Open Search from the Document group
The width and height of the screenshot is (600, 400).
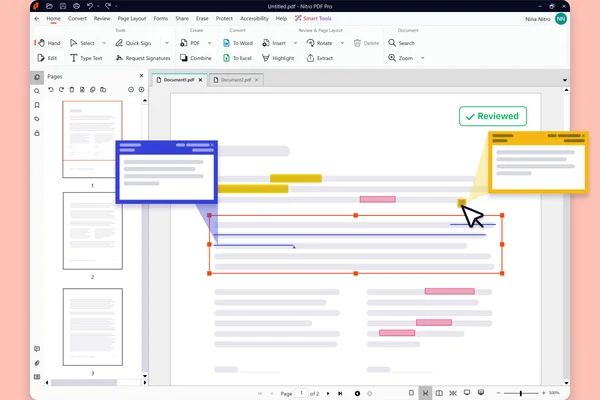(x=401, y=43)
